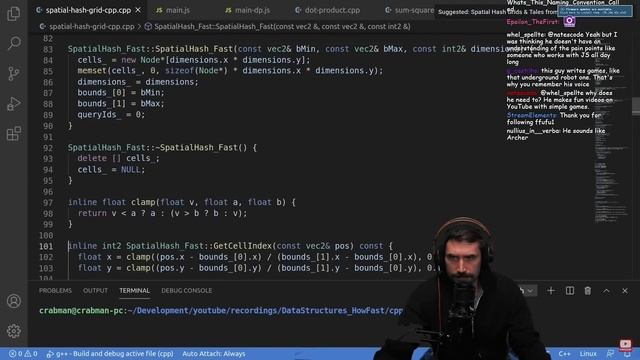Open the Extensions view
This screenshot has height=360, width=640.
[x=13, y=133]
